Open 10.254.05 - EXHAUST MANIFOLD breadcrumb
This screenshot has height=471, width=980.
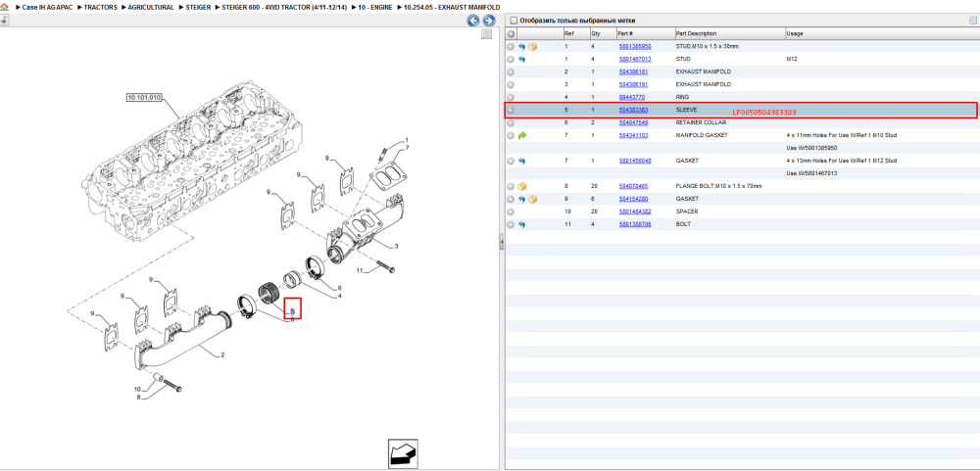pos(452,7)
